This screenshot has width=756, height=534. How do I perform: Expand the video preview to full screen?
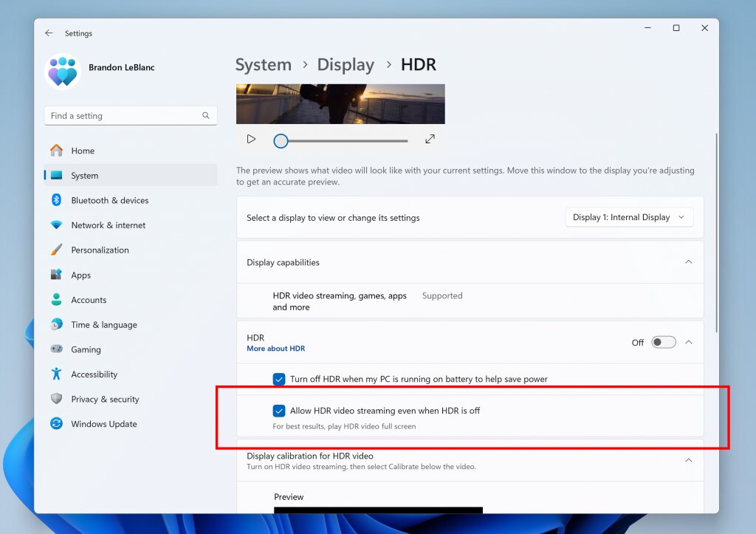coord(430,138)
